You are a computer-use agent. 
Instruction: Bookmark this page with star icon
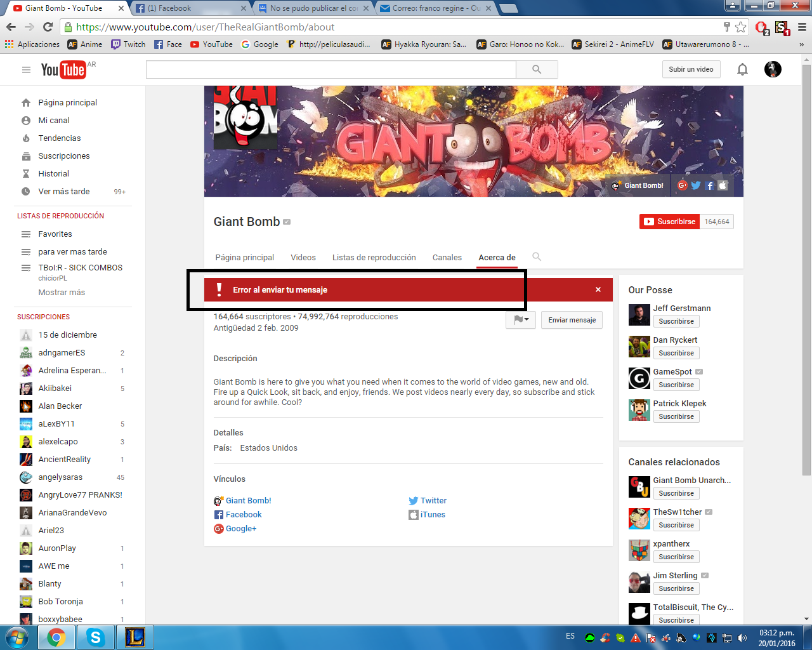(740, 27)
